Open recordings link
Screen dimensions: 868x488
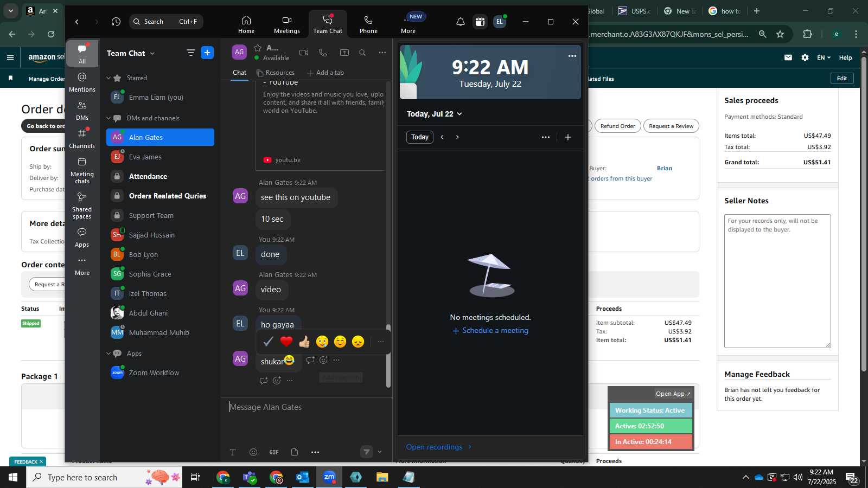pos(439,447)
